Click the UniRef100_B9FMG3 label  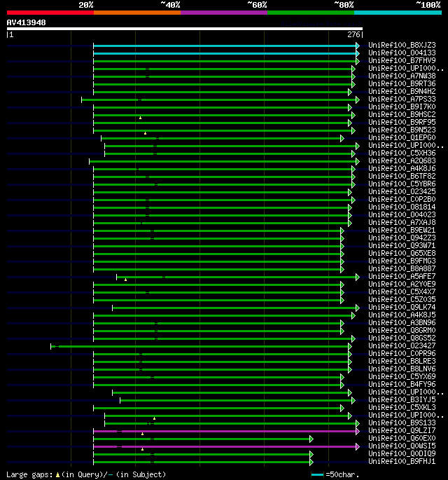(402, 261)
